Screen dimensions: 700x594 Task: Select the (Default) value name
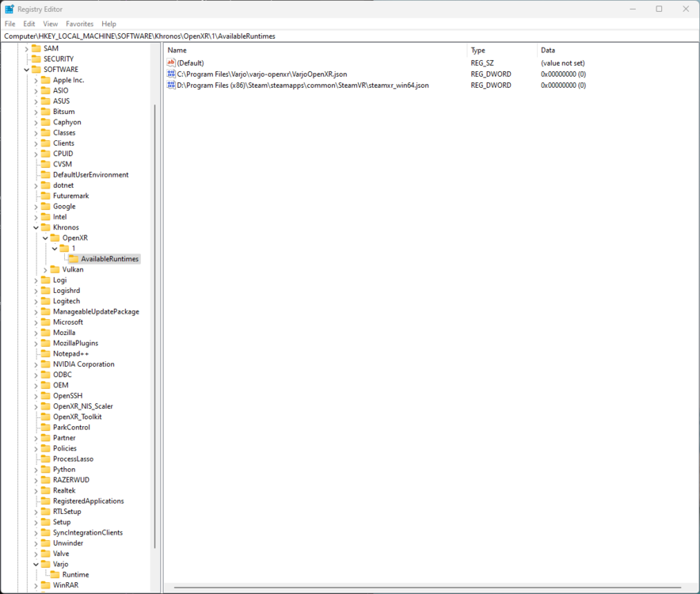click(190, 63)
